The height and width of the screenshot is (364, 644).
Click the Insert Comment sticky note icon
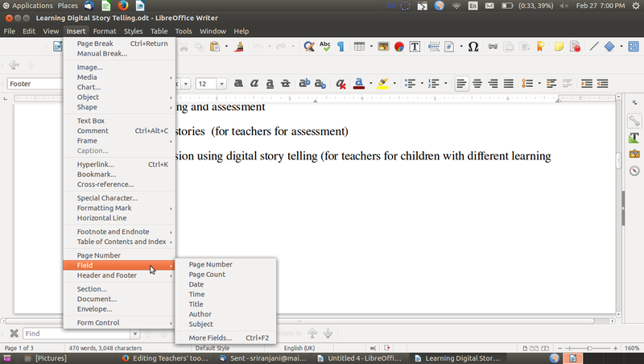[559, 47]
